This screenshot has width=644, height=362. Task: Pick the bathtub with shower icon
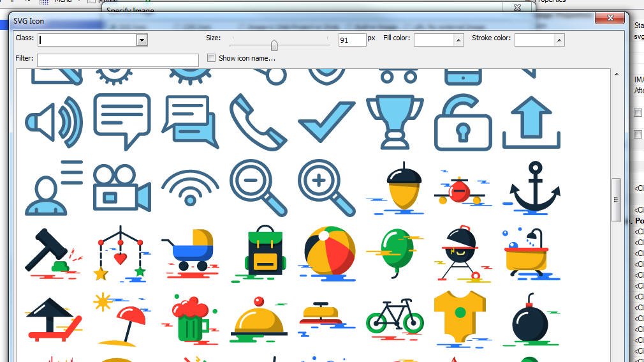coord(531,254)
